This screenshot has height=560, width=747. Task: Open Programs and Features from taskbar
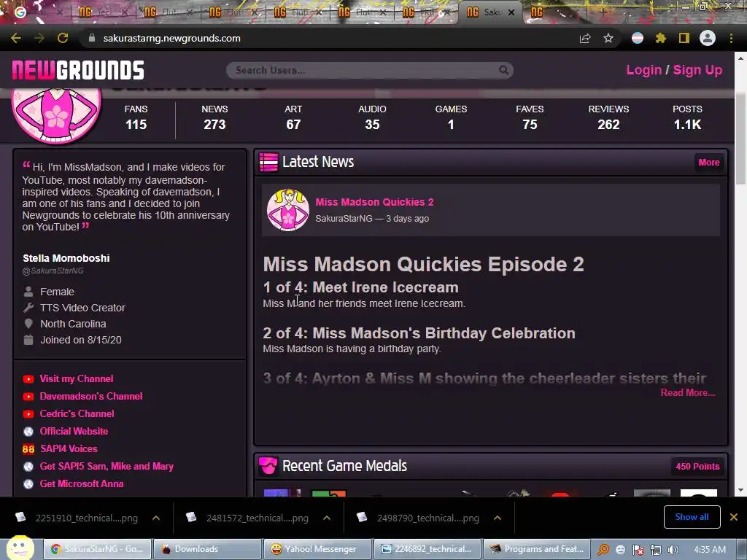point(537,549)
